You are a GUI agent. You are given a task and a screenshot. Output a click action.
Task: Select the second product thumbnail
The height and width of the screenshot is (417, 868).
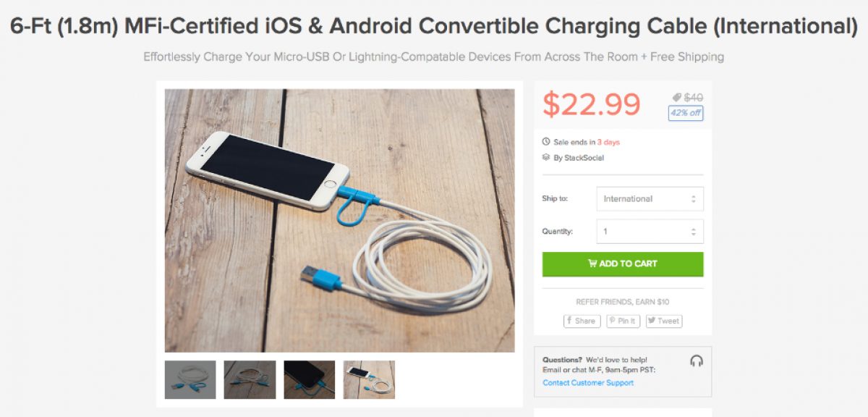click(250, 379)
